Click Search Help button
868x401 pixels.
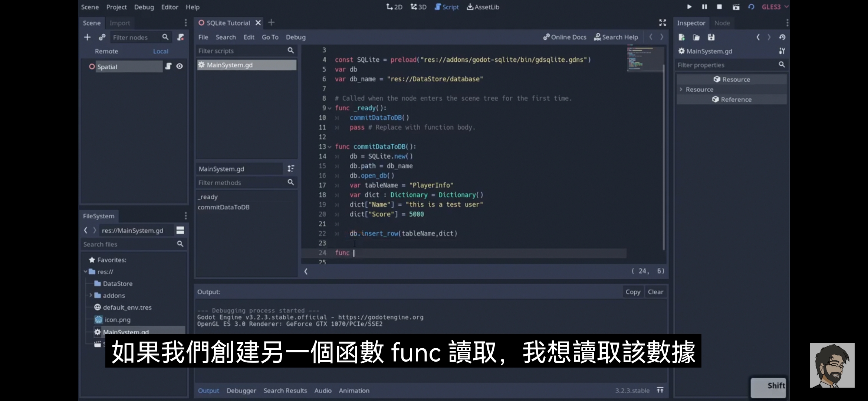[x=616, y=36]
